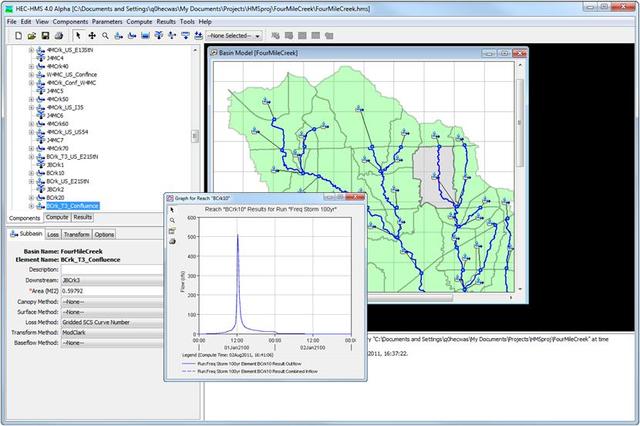Click the Basin Model window title icon

tap(213, 53)
